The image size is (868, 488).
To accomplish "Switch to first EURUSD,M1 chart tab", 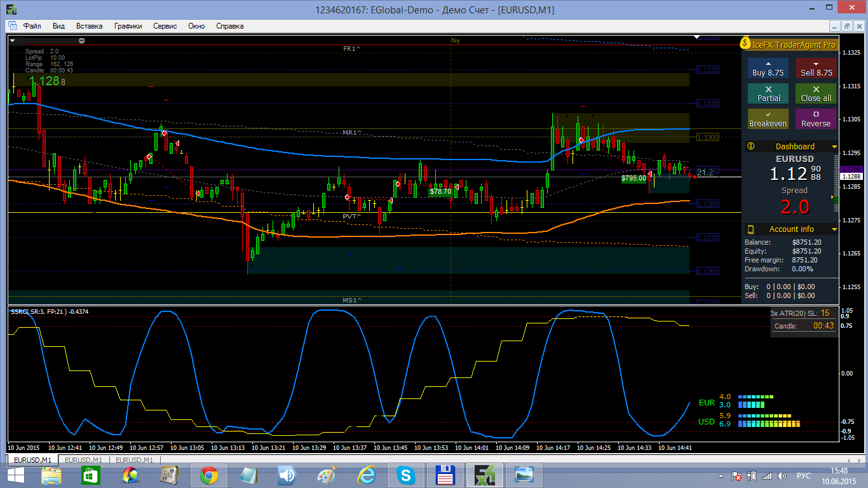I will click(32, 460).
